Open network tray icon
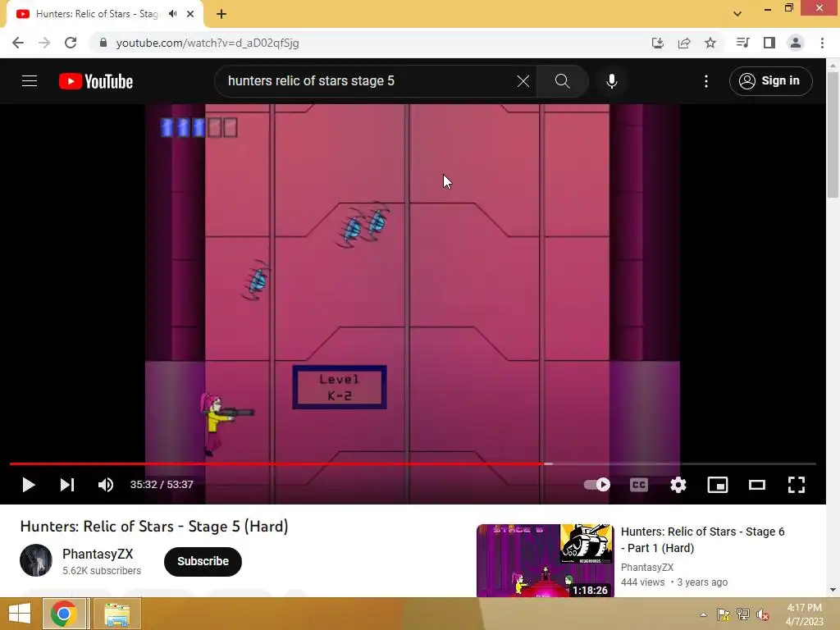Screen dimensions: 840x630 coord(743,614)
